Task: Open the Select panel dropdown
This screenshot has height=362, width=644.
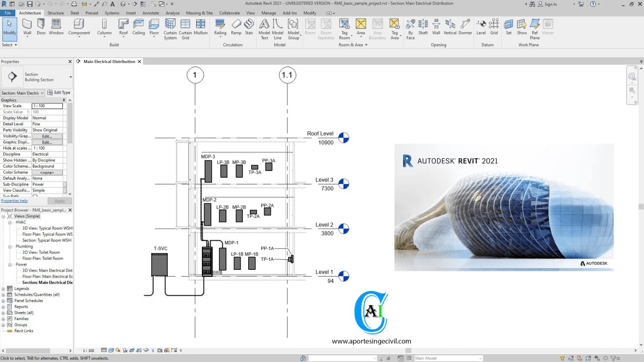Action: [x=9, y=45]
